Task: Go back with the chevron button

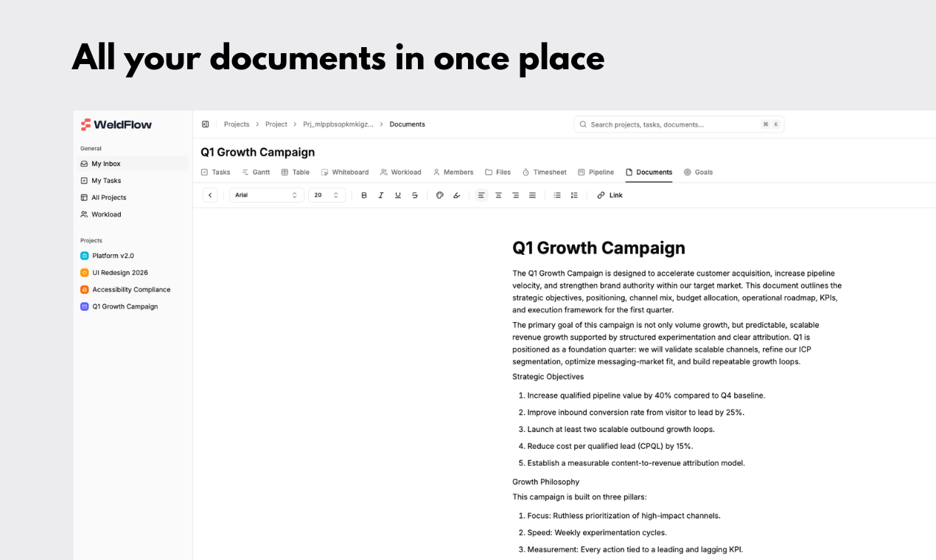Action: coord(210,195)
